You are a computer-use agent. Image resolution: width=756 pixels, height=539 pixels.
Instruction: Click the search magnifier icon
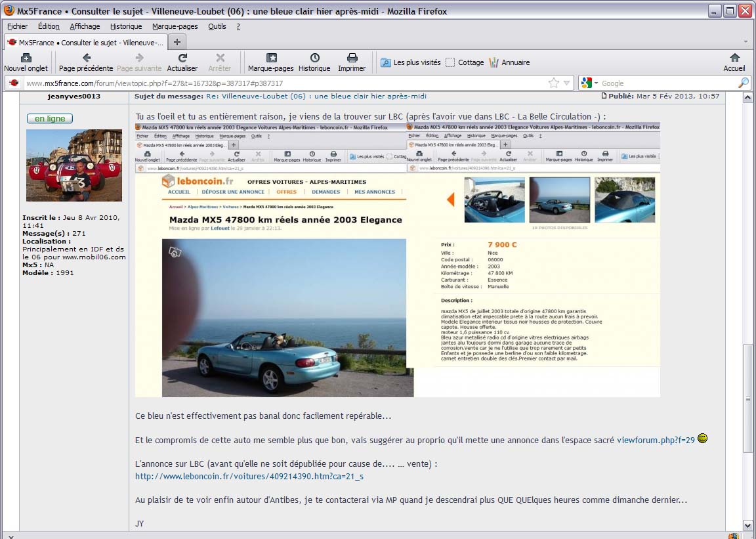click(x=744, y=83)
